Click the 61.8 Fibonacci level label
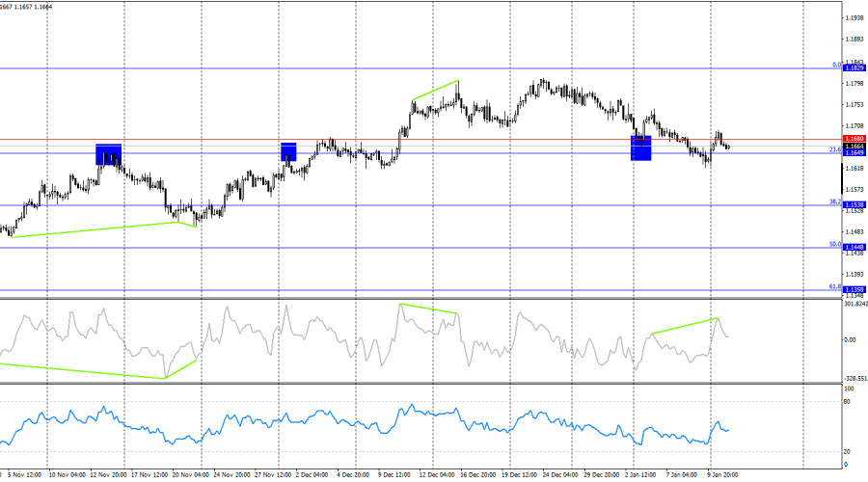 click(x=835, y=286)
